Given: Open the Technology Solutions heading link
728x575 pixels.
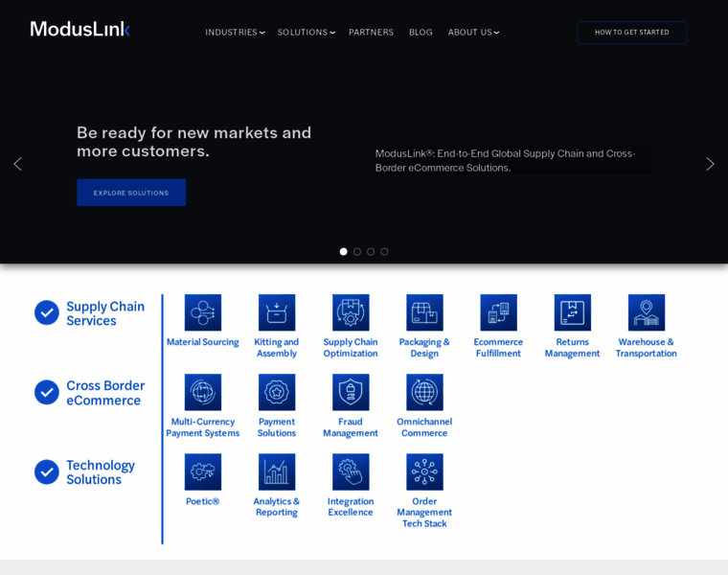Looking at the screenshot, I should (x=101, y=472).
